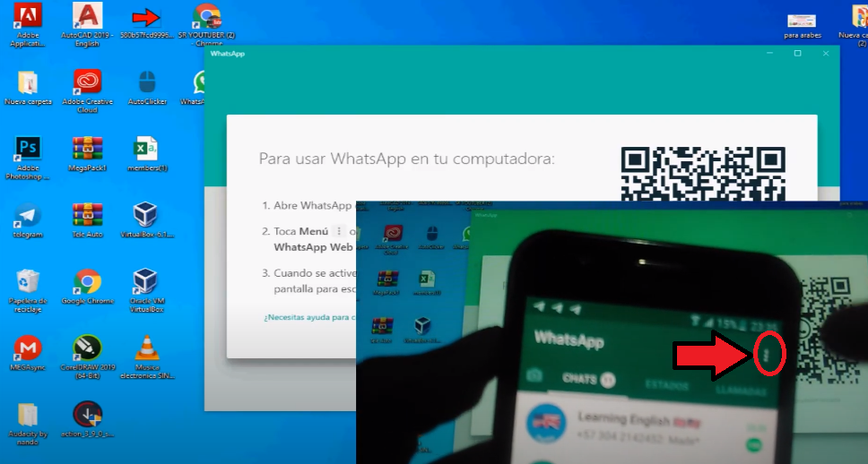The height and width of the screenshot is (464, 868).
Task: Select the Tele Auto archive icon
Action: pyautogui.click(x=87, y=220)
